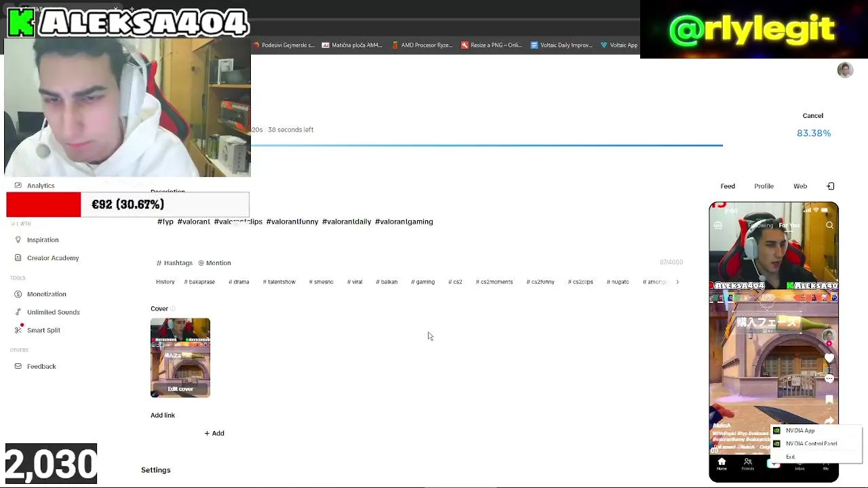Click the comment bubble icon in preview

829,379
